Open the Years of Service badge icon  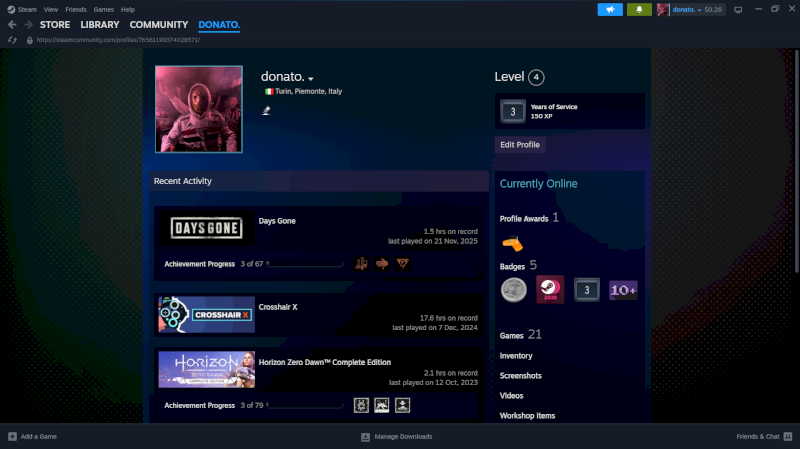click(x=513, y=111)
